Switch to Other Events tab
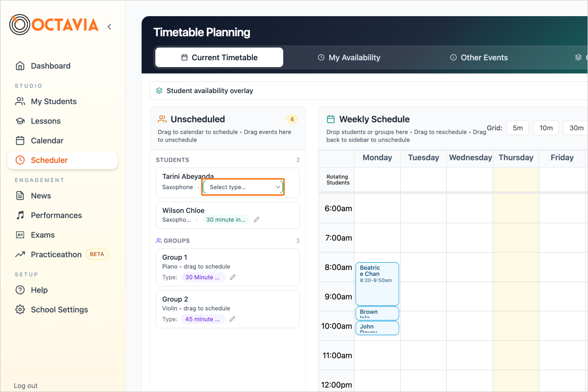588x392 pixels. (x=479, y=57)
